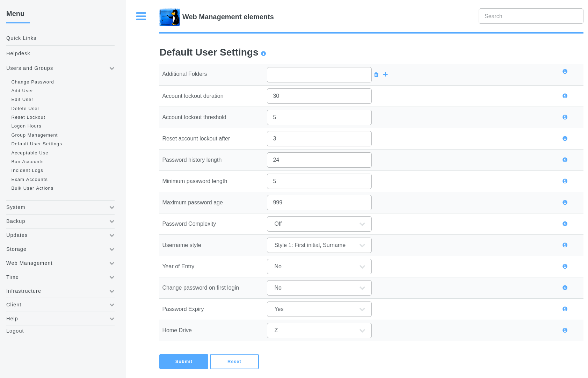Open the Password Complexity dropdown
The image size is (588, 378).
coord(319,224)
